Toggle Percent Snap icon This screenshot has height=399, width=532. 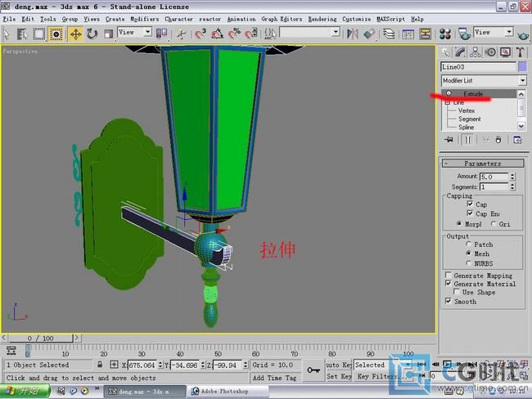pyautogui.click(x=234, y=34)
